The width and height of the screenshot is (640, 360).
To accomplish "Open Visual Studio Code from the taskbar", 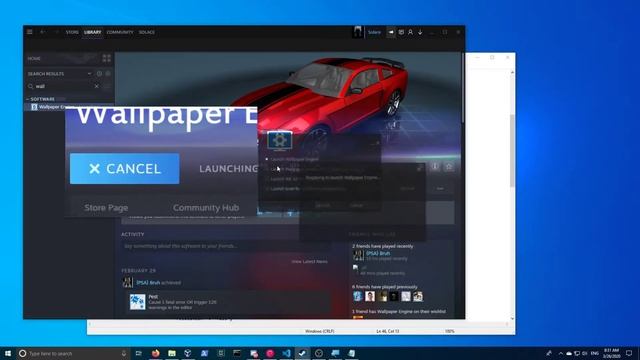I will 286,353.
